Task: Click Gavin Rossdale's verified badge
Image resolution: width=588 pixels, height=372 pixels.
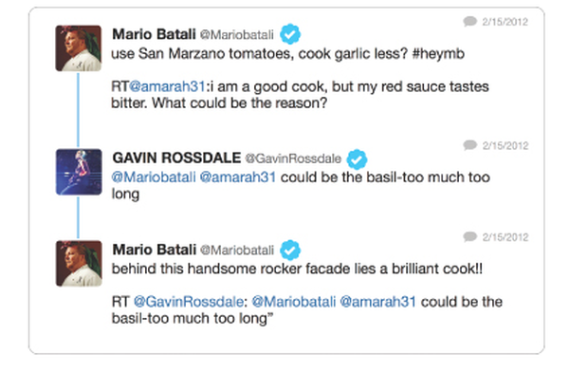Action: (357, 159)
